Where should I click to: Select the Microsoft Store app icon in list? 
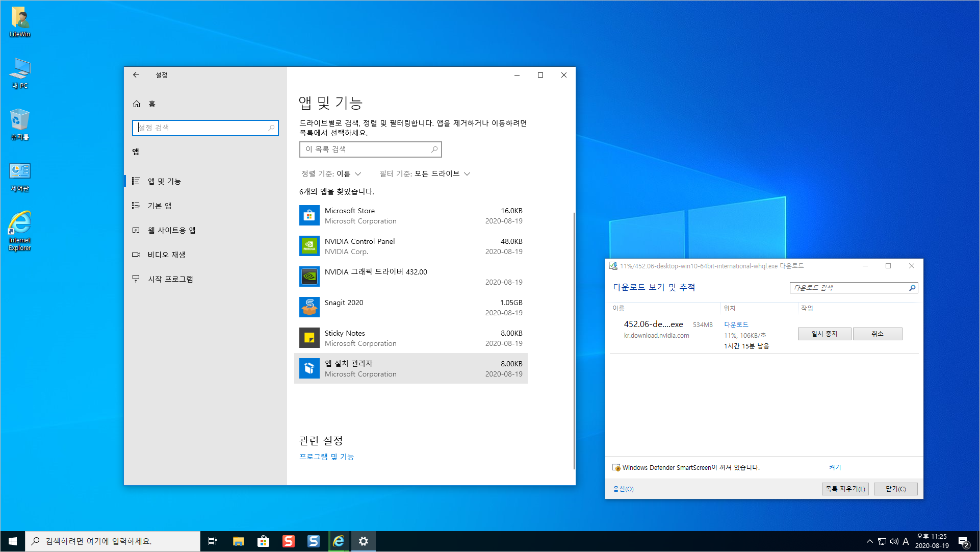(x=310, y=215)
